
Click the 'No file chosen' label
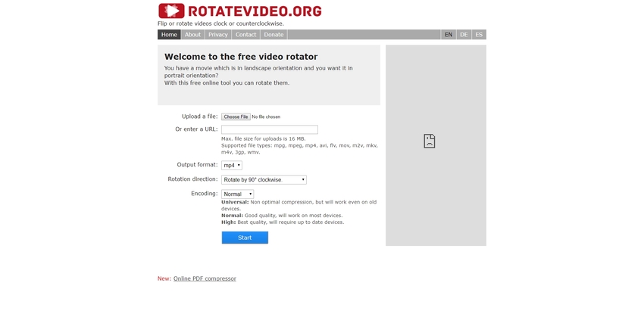point(266,117)
